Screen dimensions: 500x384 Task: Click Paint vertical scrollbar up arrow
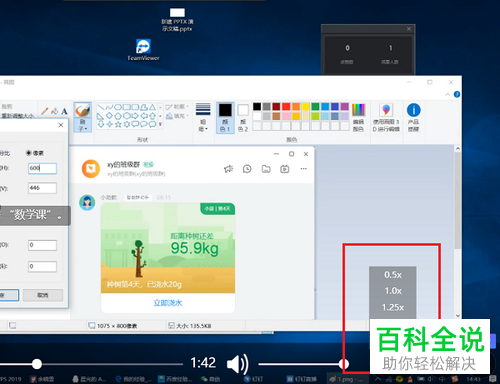pyautogui.click(x=458, y=149)
